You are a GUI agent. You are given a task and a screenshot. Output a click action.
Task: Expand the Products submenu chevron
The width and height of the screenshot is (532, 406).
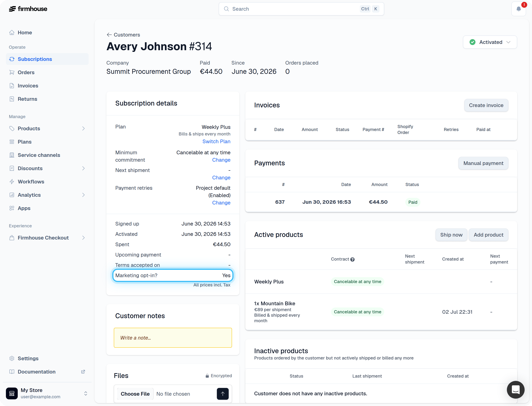[83, 128]
